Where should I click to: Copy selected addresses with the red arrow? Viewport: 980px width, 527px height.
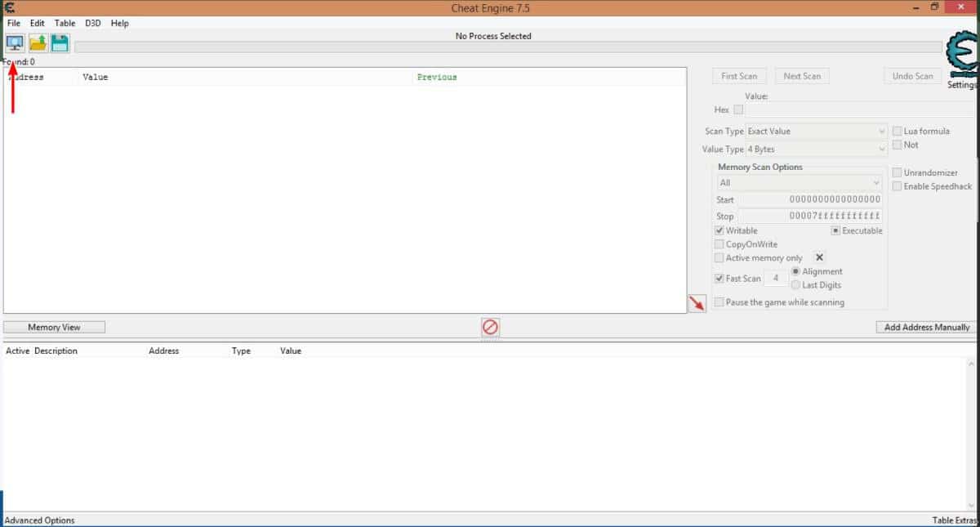click(x=697, y=304)
